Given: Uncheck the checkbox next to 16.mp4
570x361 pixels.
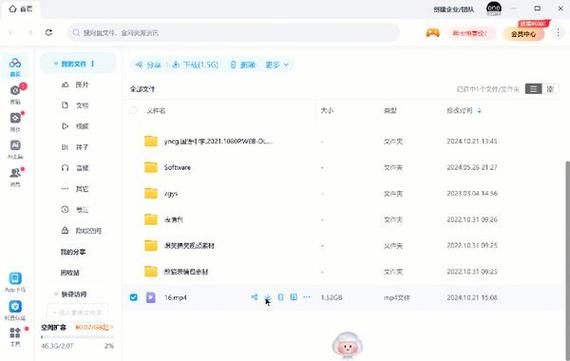Looking at the screenshot, I should click(134, 297).
